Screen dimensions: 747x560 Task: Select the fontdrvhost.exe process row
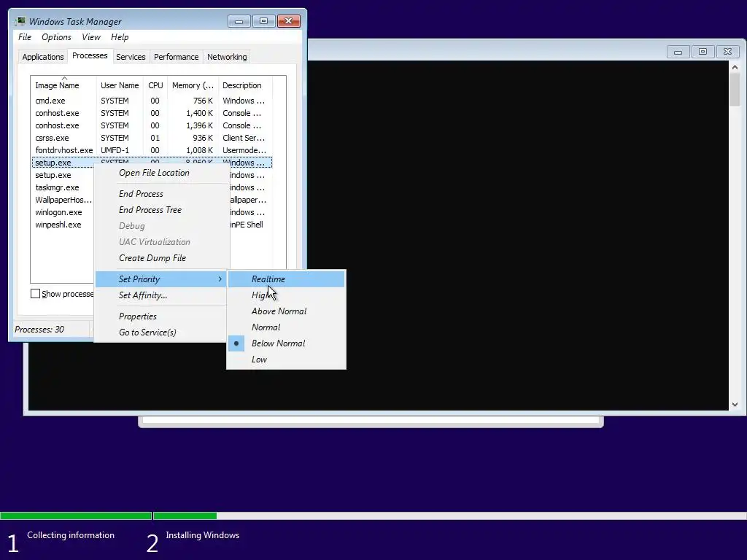[152, 150]
